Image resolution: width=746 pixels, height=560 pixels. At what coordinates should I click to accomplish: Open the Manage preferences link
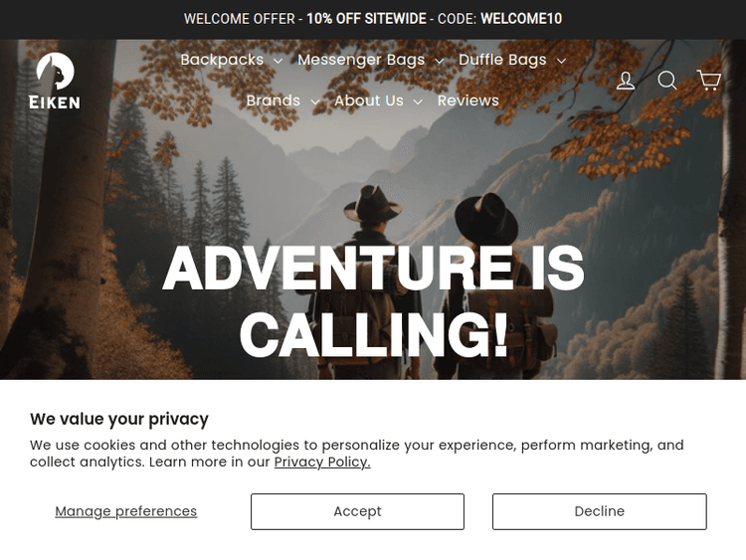point(126,511)
